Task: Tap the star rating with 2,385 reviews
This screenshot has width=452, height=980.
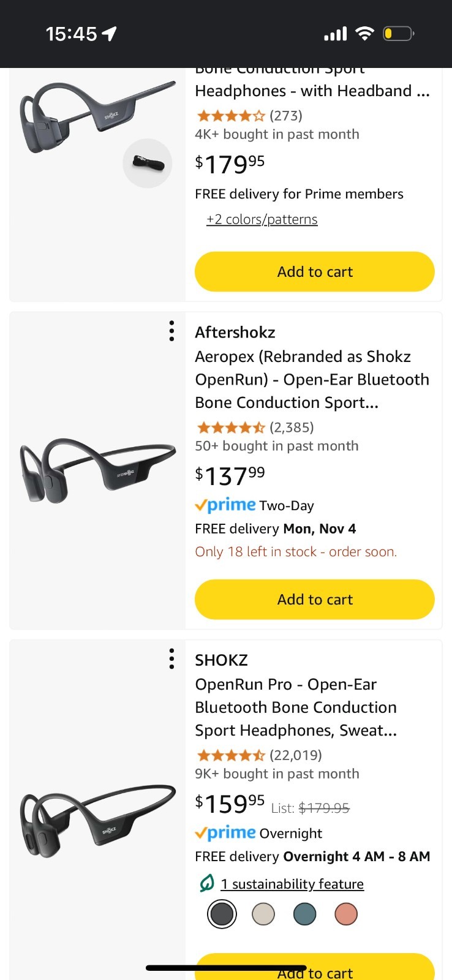Action: point(230,428)
